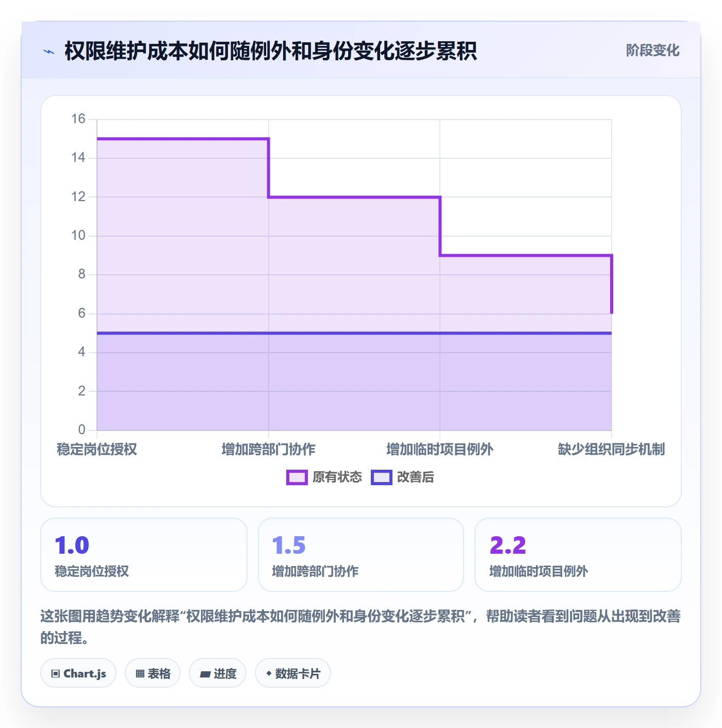This screenshot has width=722, height=728.
Task: Click the 阶段变化 label in the header
Action: pyautogui.click(x=652, y=51)
